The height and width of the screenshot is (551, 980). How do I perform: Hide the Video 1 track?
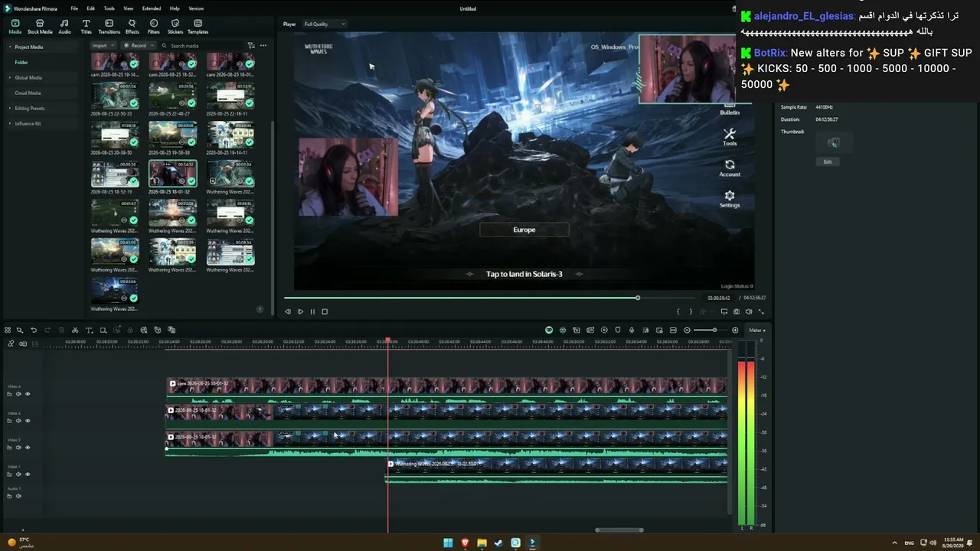point(28,474)
